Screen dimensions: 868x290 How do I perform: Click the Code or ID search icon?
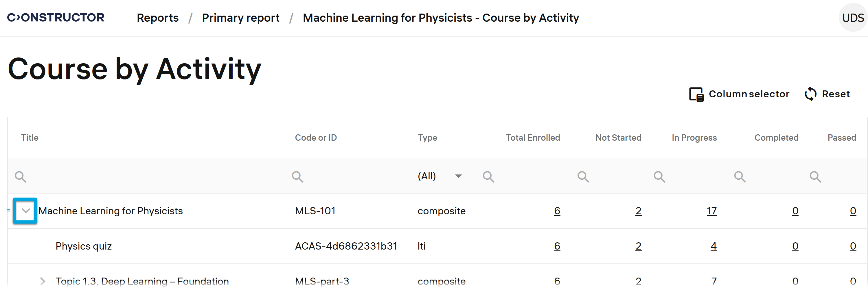point(297,176)
